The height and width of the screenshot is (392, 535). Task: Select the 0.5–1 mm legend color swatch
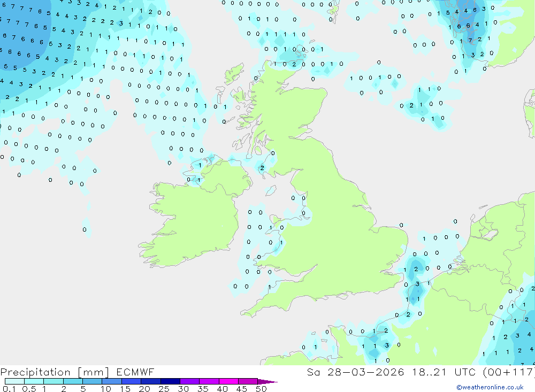34,381
